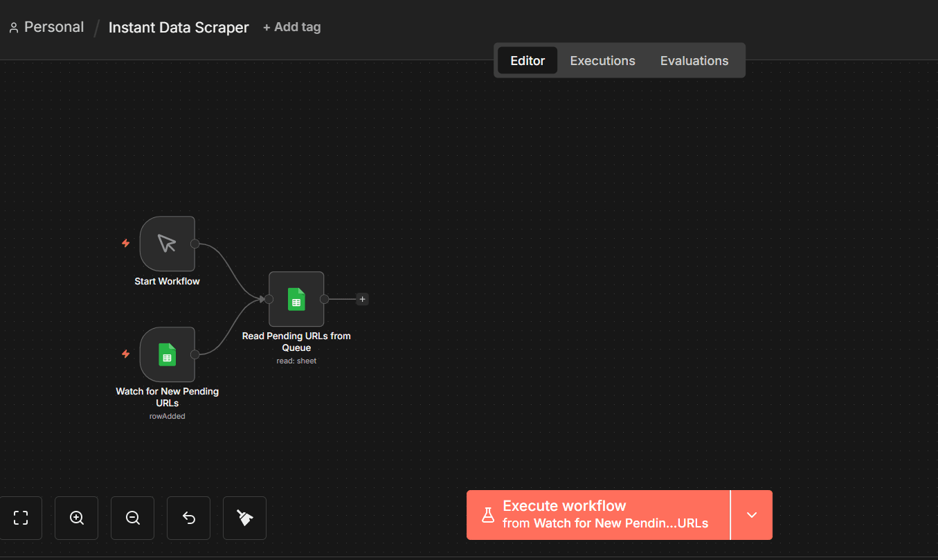Click the Personal project breadcrumb

tap(46, 27)
